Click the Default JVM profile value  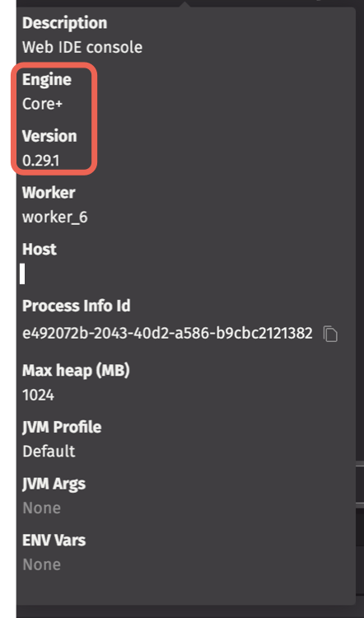click(49, 452)
